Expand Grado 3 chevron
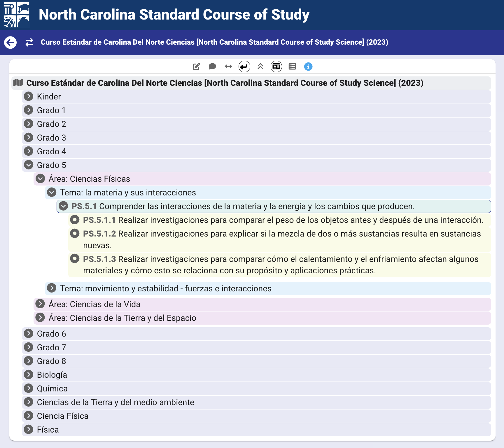504x448 pixels. click(29, 137)
